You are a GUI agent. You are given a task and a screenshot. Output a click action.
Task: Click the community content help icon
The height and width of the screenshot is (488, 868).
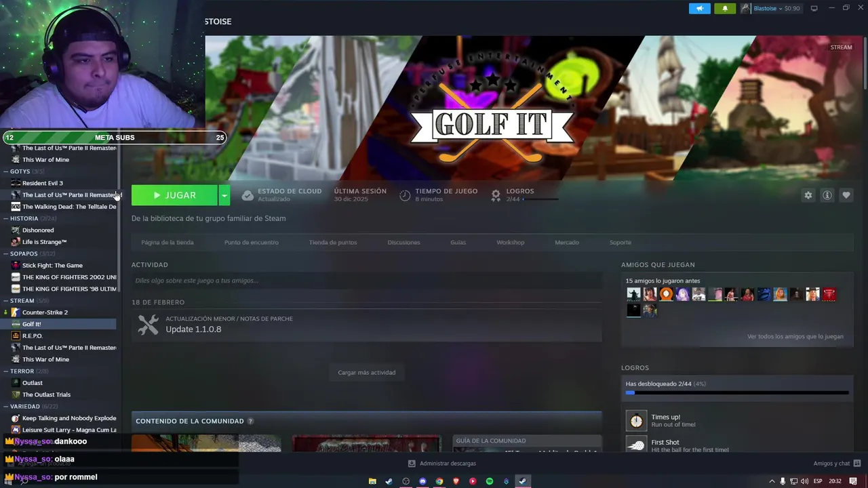pos(250,421)
